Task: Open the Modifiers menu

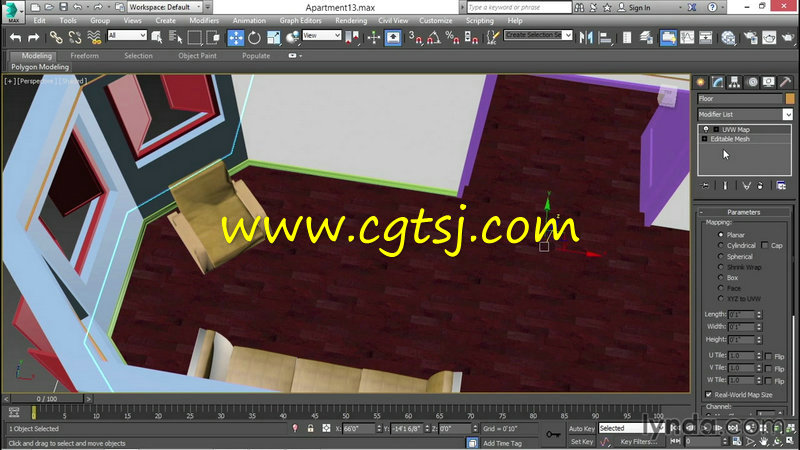Action: [204, 20]
